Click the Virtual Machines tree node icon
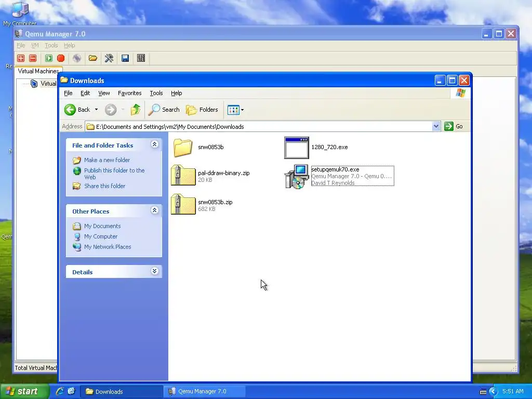 (x=34, y=84)
